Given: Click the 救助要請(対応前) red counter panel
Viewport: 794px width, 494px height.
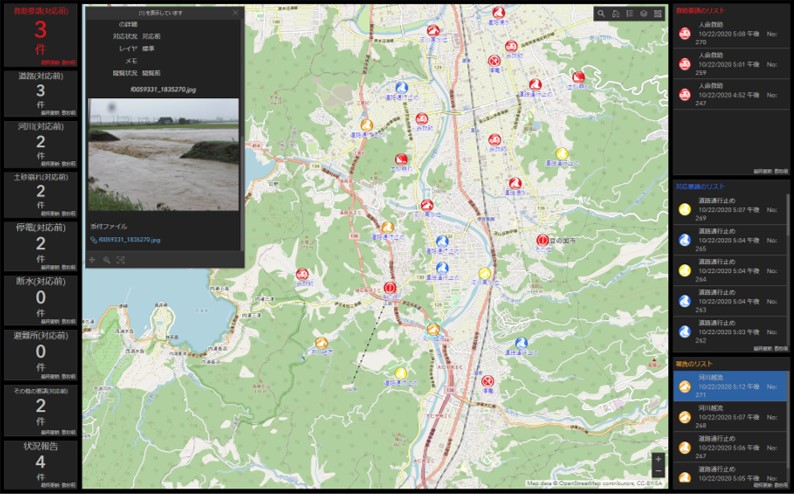Looking at the screenshot, I should (40, 36).
